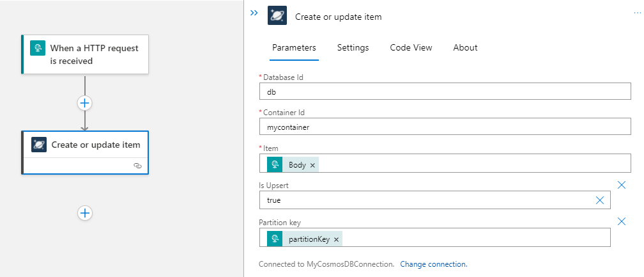Select the Create or update item action card
This screenshot has height=277, width=644.
[85, 153]
